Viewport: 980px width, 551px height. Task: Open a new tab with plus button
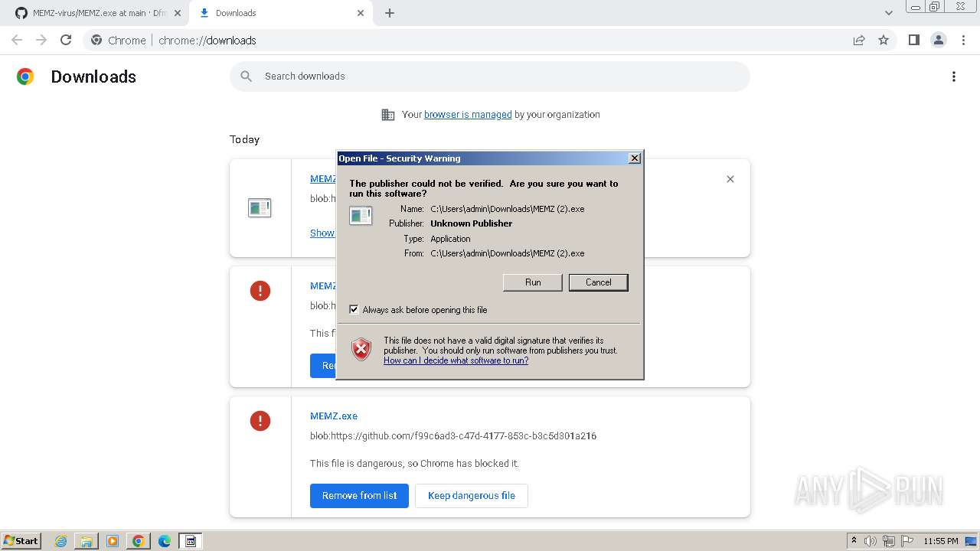coord(390,13)
